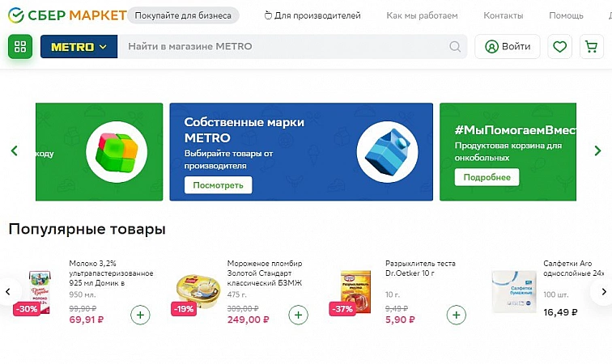Open the Помощь menu item

click(x=566, y=15)
